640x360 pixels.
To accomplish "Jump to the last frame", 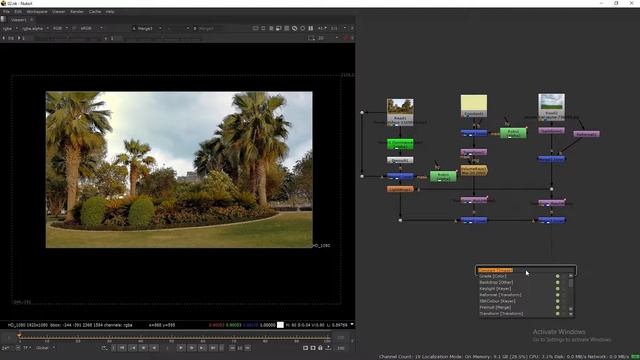I will pos(213,348).
